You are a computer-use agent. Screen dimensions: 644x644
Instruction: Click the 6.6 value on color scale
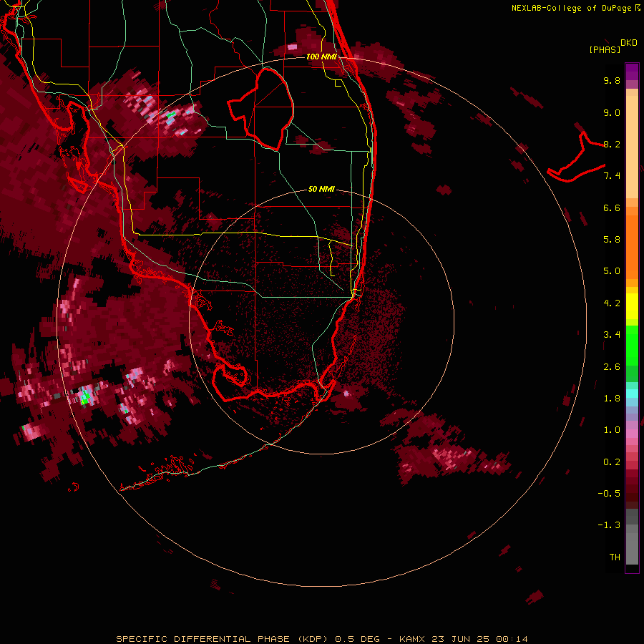point(612,208)
